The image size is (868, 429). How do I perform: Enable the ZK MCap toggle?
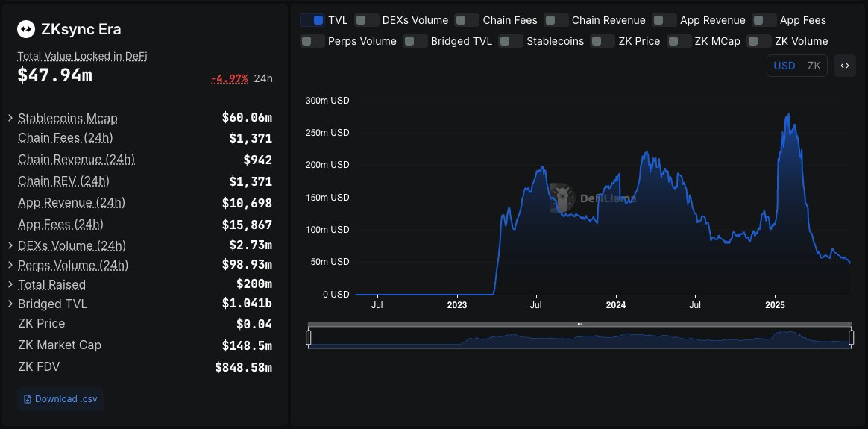[x=679, y=41]
